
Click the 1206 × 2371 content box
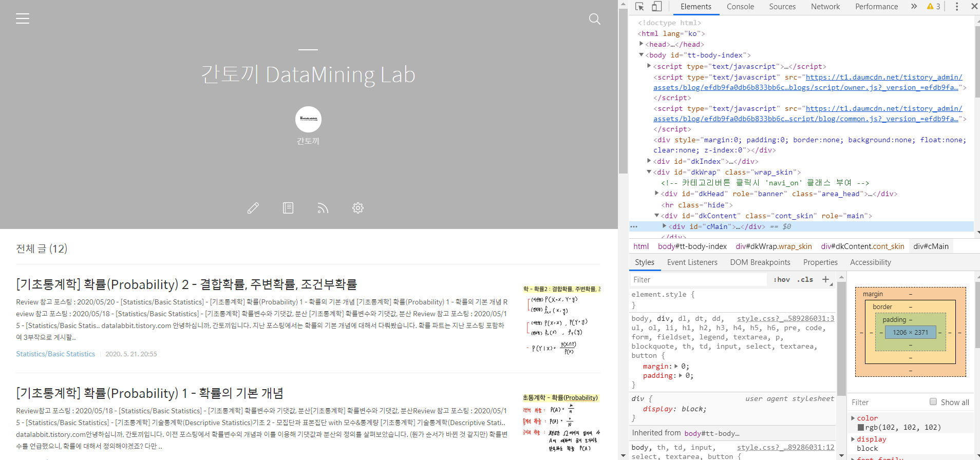pos(910,332)
